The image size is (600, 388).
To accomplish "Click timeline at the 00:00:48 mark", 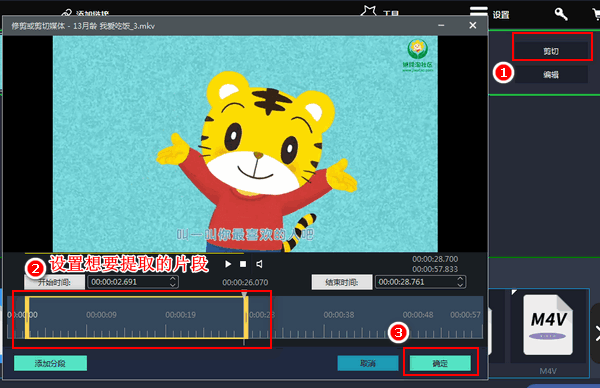I will coord(418,315).
